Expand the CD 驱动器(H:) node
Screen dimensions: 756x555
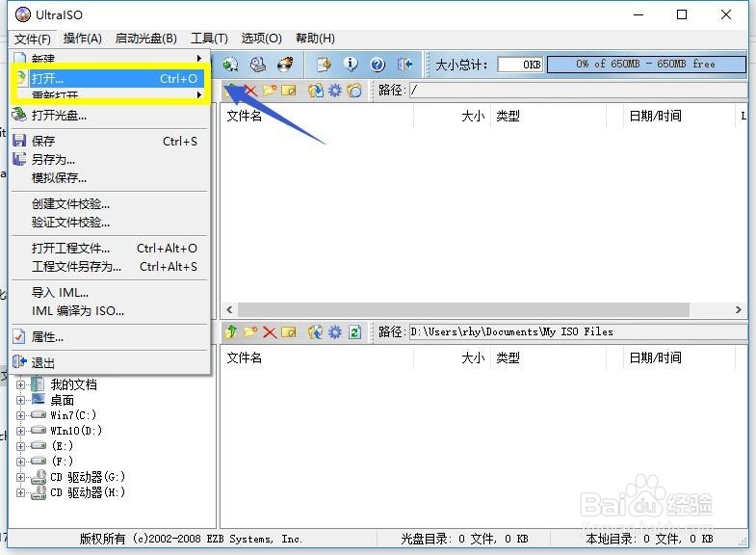point(20,492)
